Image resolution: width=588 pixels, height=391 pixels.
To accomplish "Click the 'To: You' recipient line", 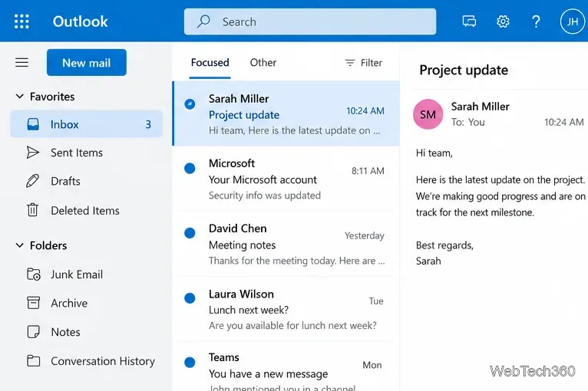I will point(467,122).
